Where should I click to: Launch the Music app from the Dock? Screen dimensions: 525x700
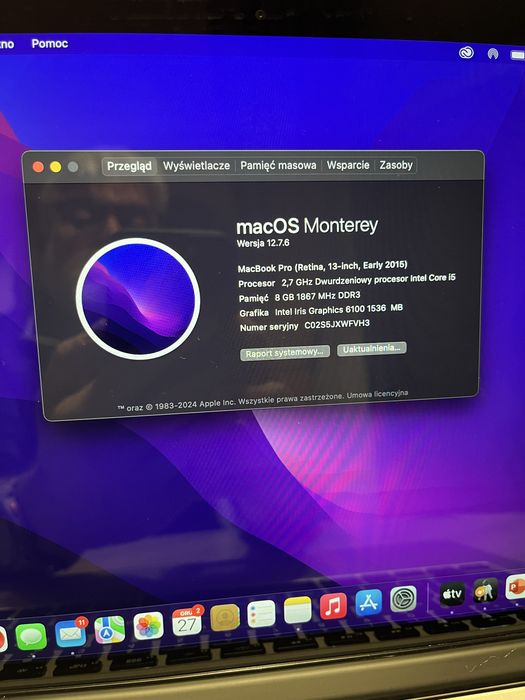333,606
